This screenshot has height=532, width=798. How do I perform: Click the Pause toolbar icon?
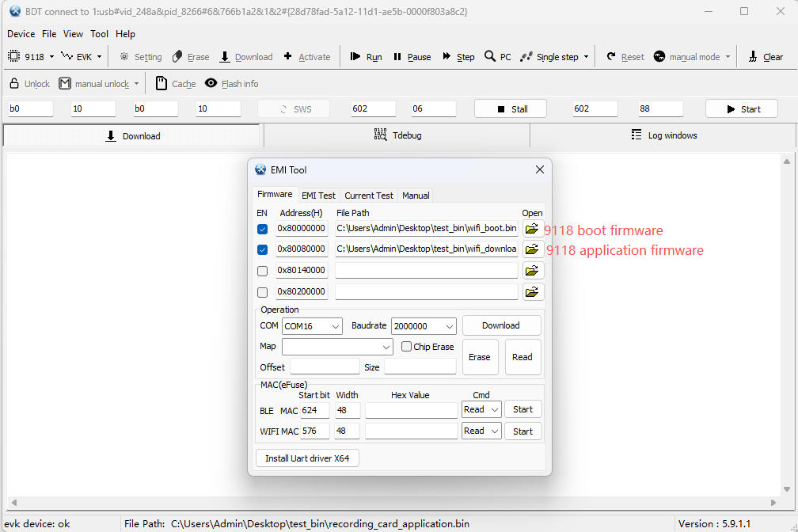pyautogui.click(x=397, y=56)
